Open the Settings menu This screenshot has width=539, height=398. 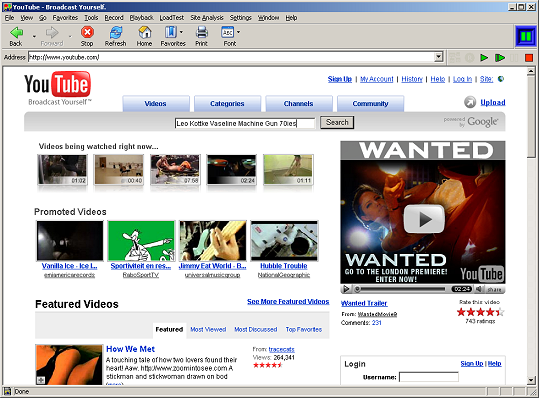[x=240, y=18]
